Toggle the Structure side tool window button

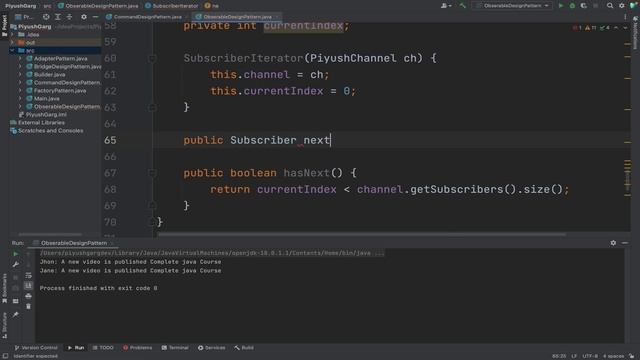point(4,325)
